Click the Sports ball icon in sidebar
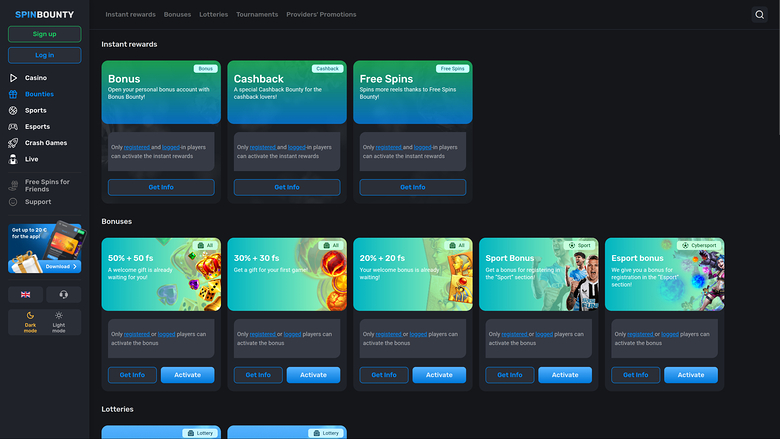Screen dimensions: 780x439 [x=13, y=110]
